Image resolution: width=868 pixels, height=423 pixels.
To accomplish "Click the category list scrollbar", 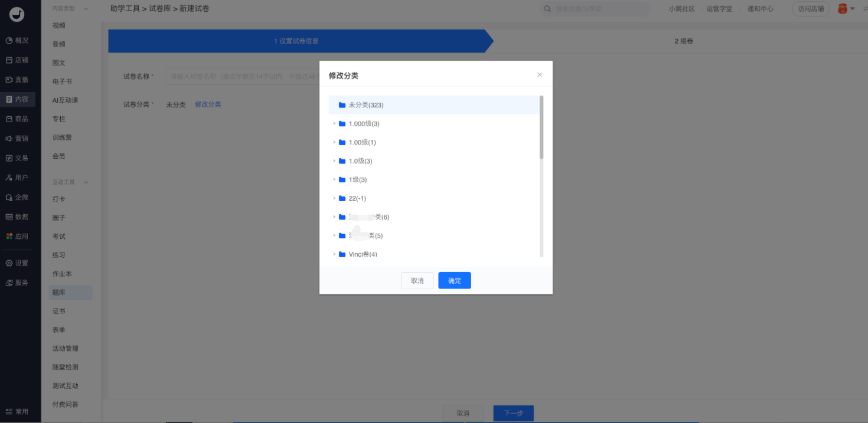I will (x=541, y=127).
